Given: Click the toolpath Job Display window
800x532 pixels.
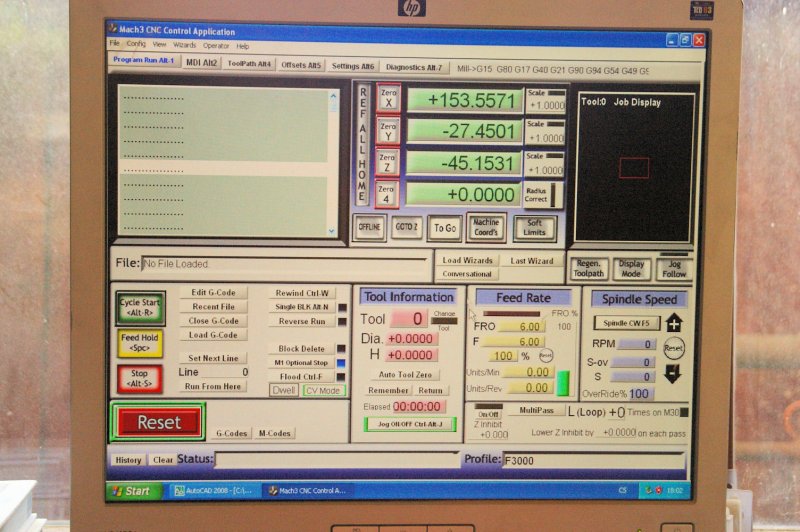Looking at the screenshot, I should (x=634, y=167).
